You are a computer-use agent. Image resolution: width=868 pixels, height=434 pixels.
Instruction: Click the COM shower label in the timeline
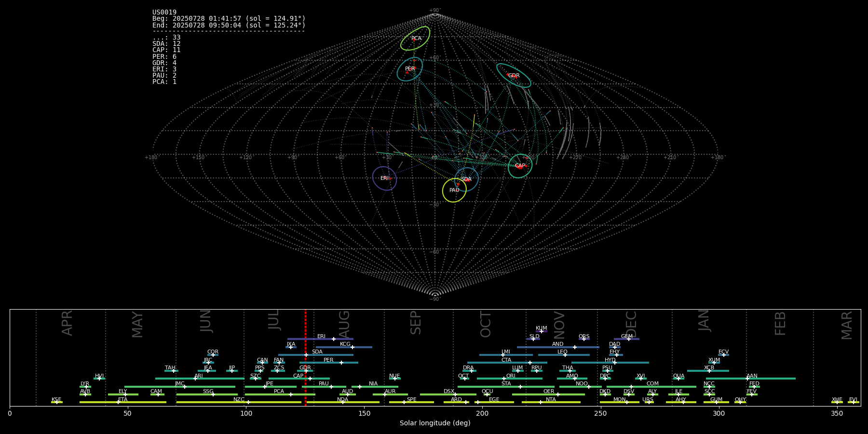(x=653, y=384)
